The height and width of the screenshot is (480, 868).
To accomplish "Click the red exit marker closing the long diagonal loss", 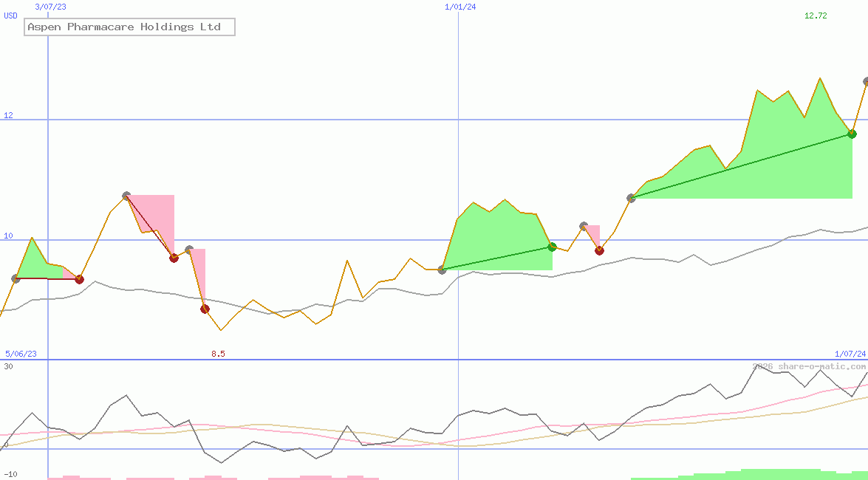I will click(174, 258).
